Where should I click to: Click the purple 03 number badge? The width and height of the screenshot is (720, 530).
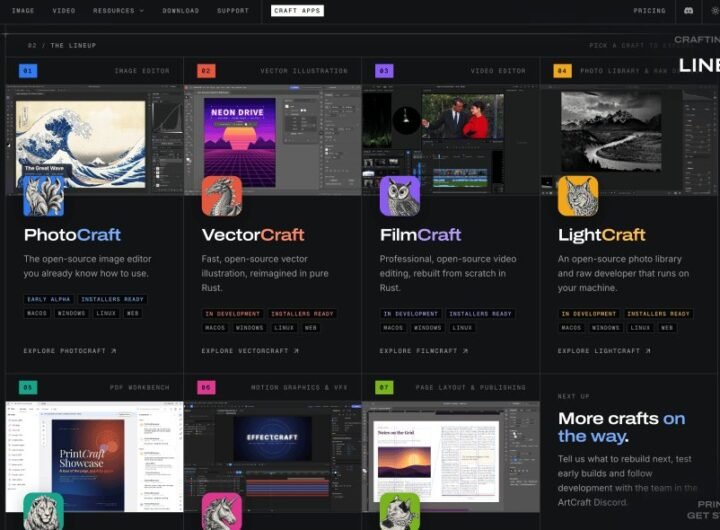point(384,71)
